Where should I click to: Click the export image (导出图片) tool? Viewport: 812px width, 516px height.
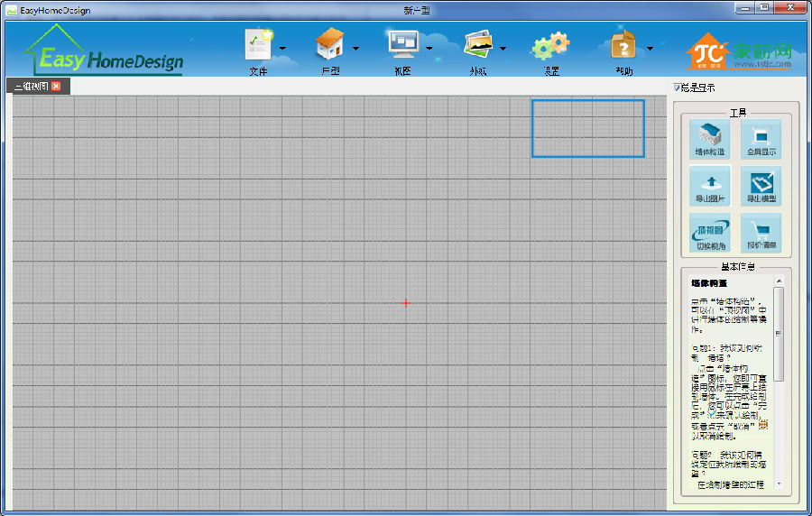(709, 186)
